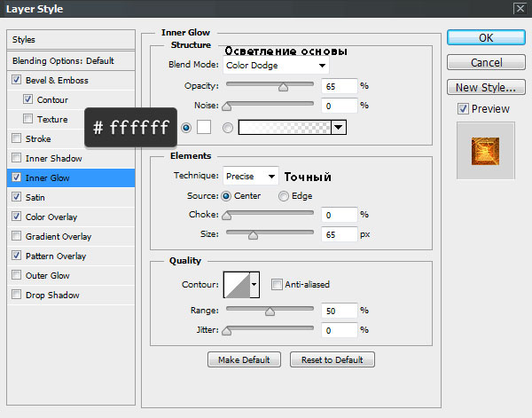The image size is (532, 418).
Task: Click the Make Default button
Action: point(244,359)
